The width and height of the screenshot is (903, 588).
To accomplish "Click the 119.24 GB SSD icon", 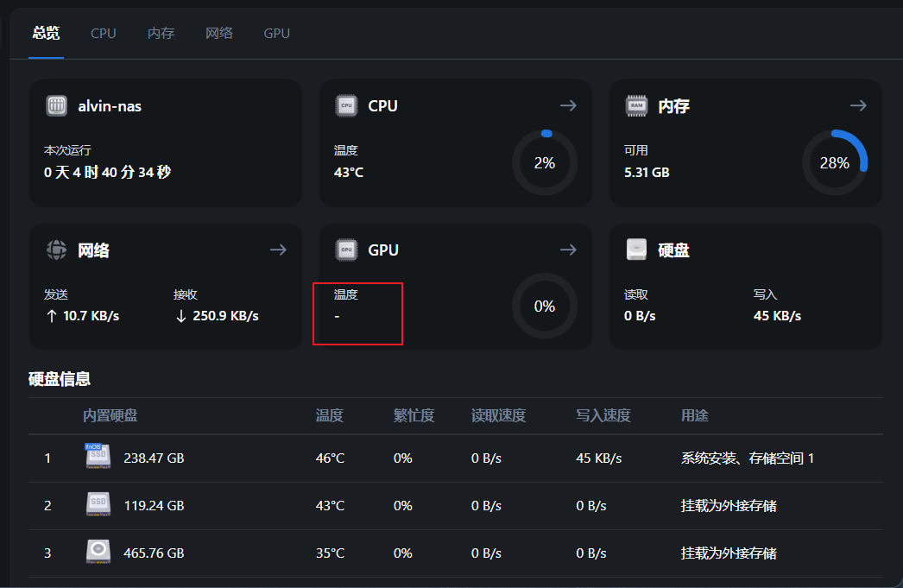I will [98, 504].
